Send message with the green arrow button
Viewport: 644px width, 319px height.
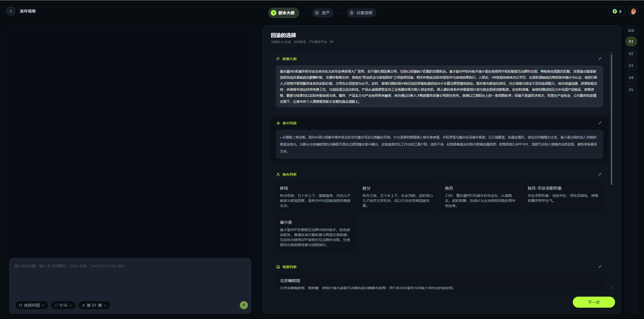tap(244, 305)
